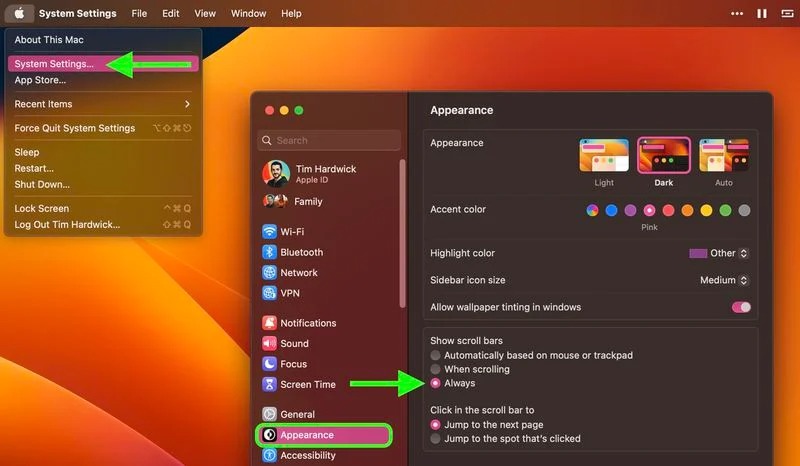Viewport: 800px width, 466px height.
Task: Pick the yellow accent color
Action: (x=706, y=210)
